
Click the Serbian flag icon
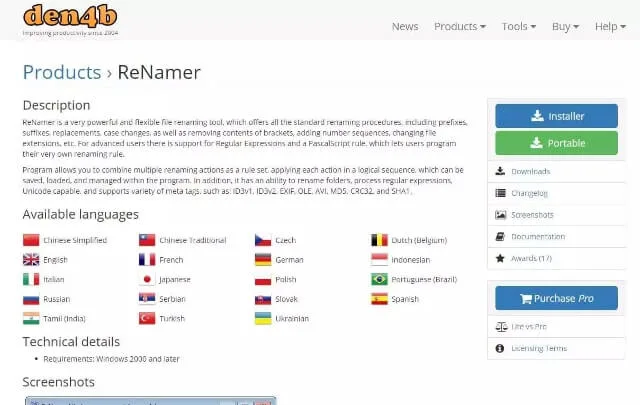(x=147, y=299)
